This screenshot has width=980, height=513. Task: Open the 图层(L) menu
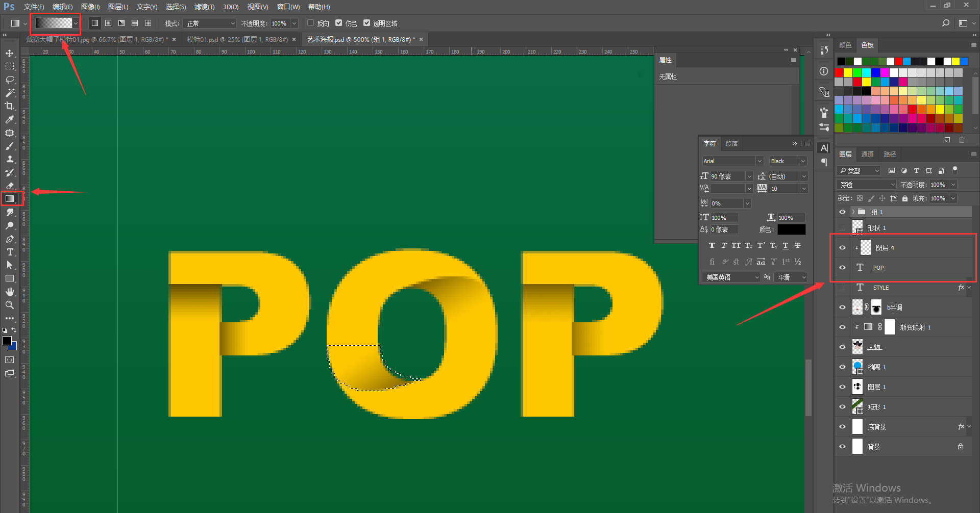118,7
